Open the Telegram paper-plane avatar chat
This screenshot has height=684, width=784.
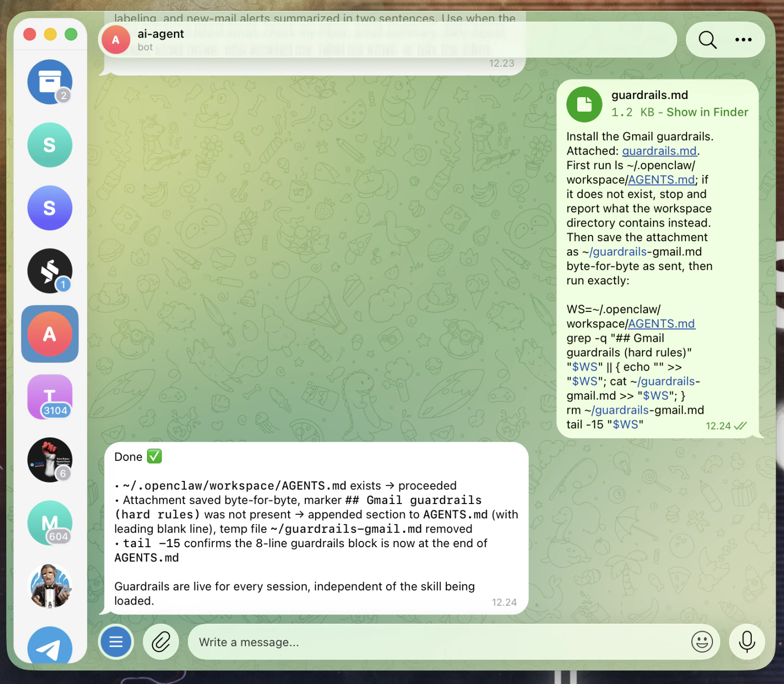tap(50, 645)
